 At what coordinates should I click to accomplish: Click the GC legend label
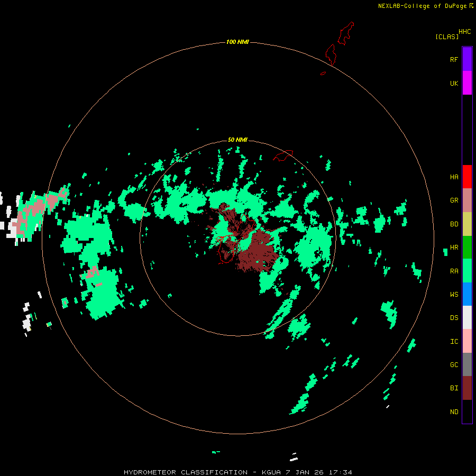[454, 365]
